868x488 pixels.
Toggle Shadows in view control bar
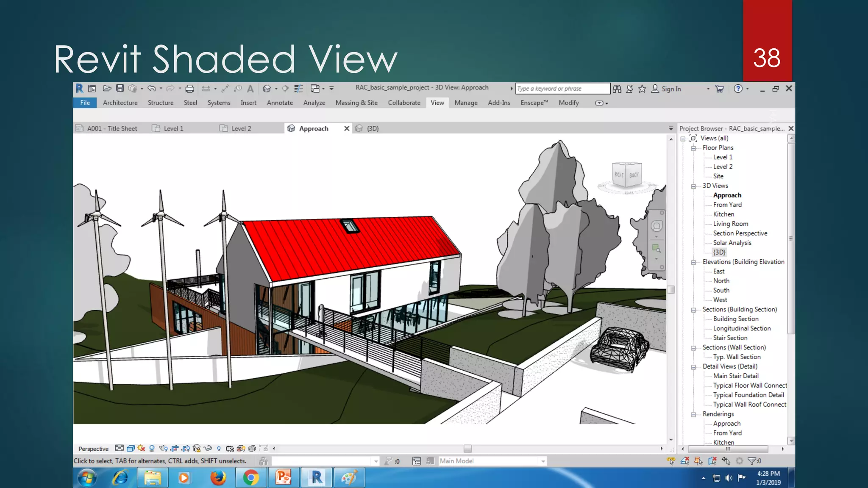pos(152,448)
